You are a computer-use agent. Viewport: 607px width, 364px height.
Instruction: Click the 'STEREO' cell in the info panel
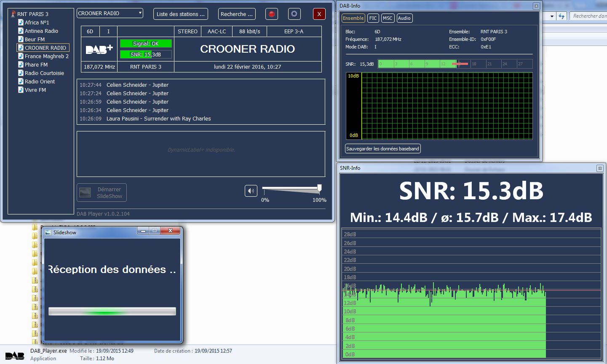pos(187,32)
